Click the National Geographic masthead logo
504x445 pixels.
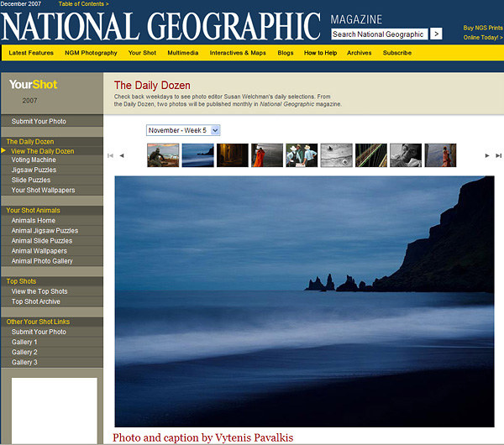pos(161,26)
